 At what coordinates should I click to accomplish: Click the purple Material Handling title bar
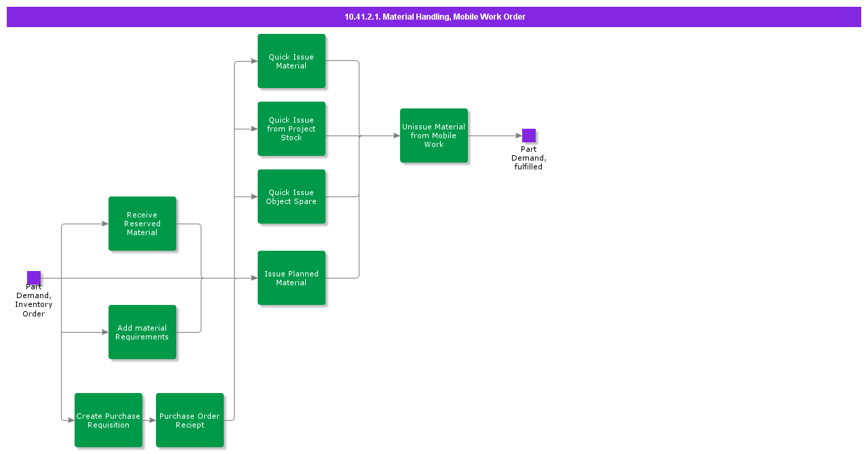[x=434, y=17]
